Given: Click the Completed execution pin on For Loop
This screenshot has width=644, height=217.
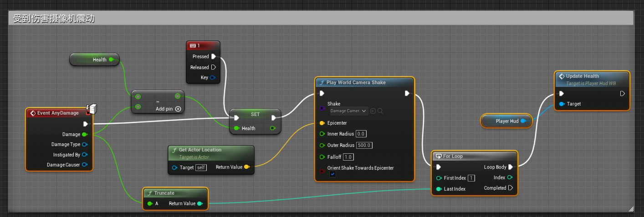Looking at the screenshot, I should pos(510,188).
